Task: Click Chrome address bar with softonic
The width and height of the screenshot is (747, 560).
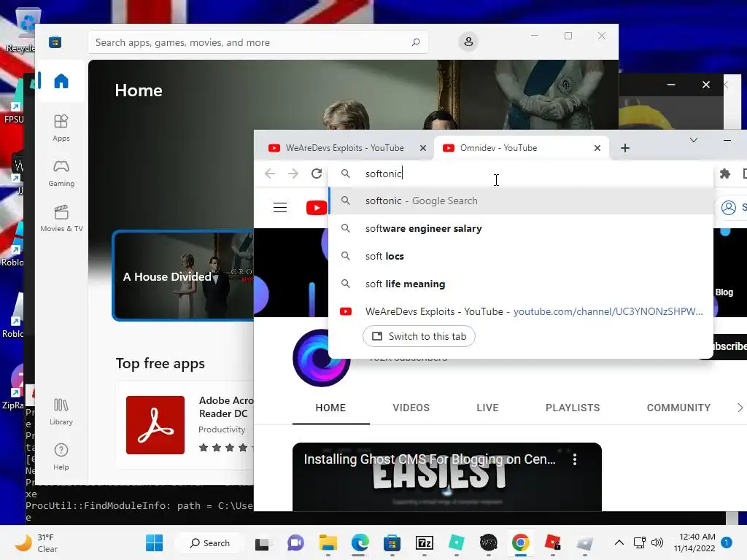Action: [x=521, y=174]
